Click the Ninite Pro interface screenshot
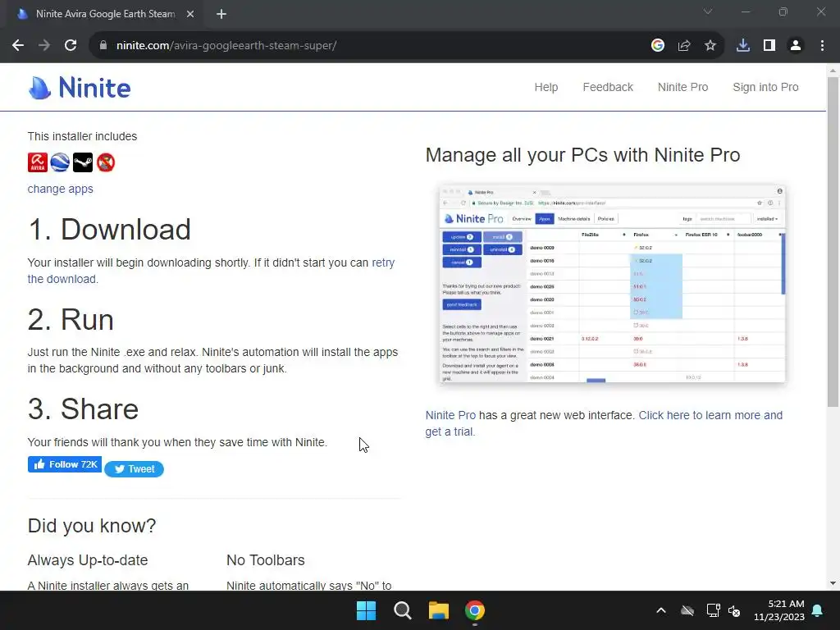840x630 pixels. pos(612,284)
